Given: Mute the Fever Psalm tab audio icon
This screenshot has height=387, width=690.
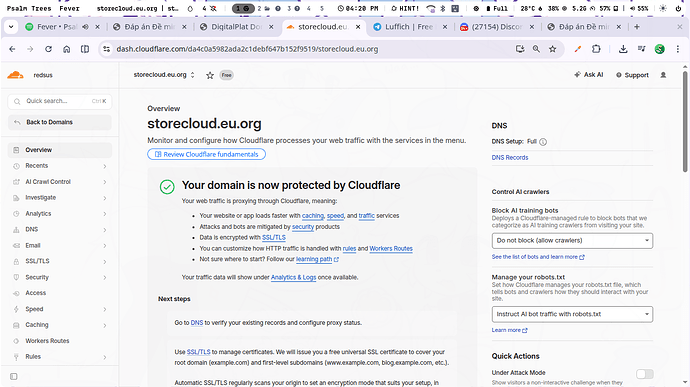Looking at the screenshot, I should [x=85, y=27].
